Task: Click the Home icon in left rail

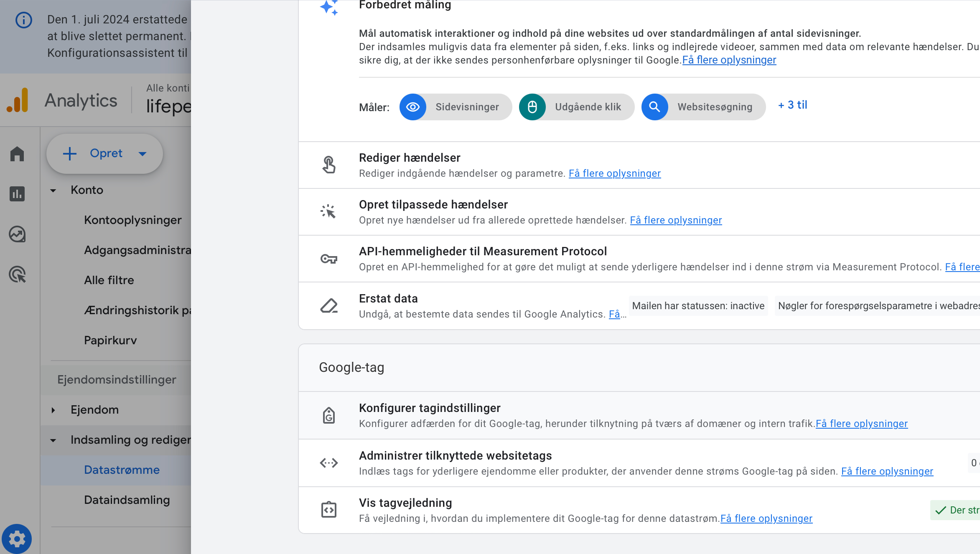Action: point(17,154)
